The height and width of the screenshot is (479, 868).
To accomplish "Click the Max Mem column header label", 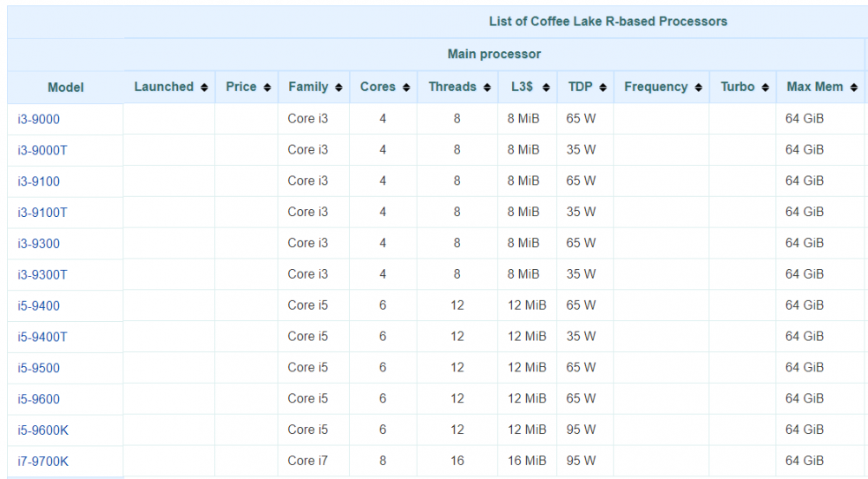I will (x=815, y=87).
